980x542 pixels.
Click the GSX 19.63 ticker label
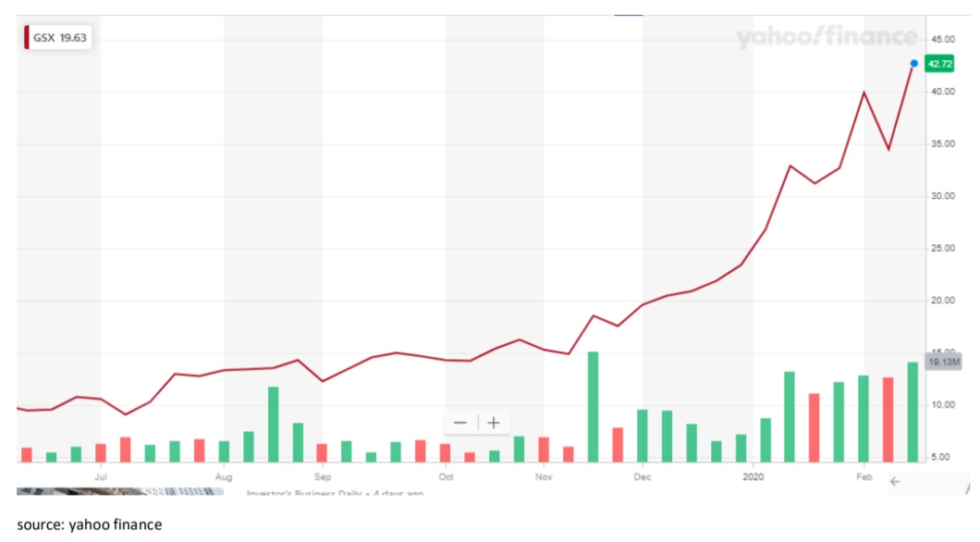click(x=58, y=39)
